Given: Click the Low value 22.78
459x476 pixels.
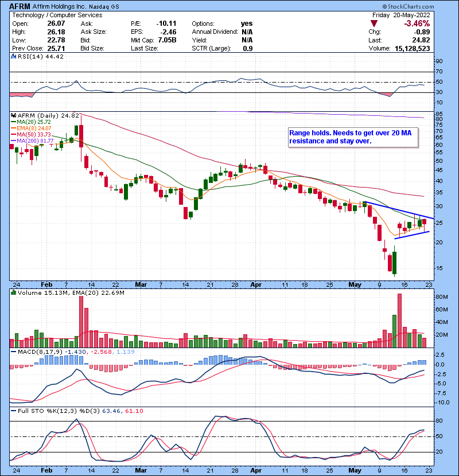Looking at the screenshot, I should click(56, 40).
